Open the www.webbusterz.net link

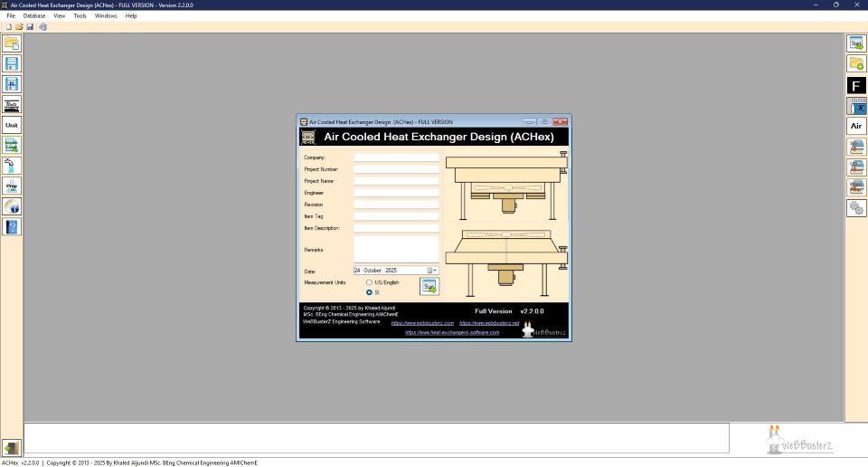point(489,323)
